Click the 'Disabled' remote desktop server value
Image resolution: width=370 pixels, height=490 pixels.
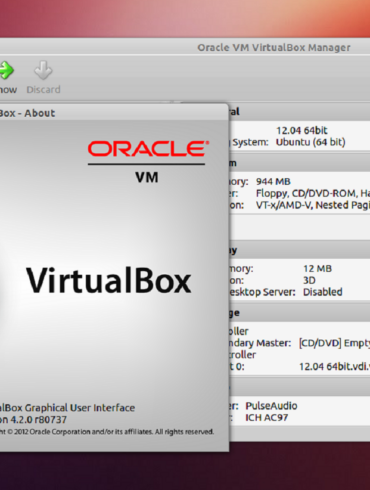pyautogui.click(x=323, y=292)
